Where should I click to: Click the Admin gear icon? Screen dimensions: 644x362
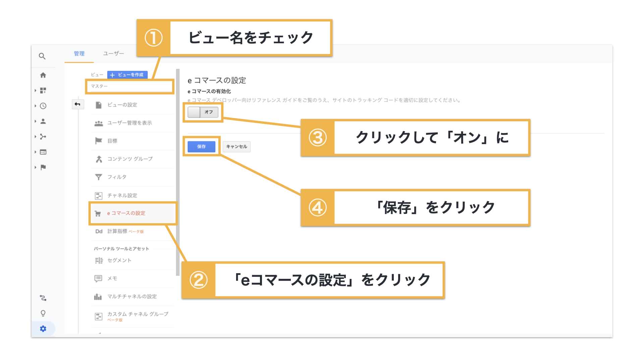coord(43,329)
